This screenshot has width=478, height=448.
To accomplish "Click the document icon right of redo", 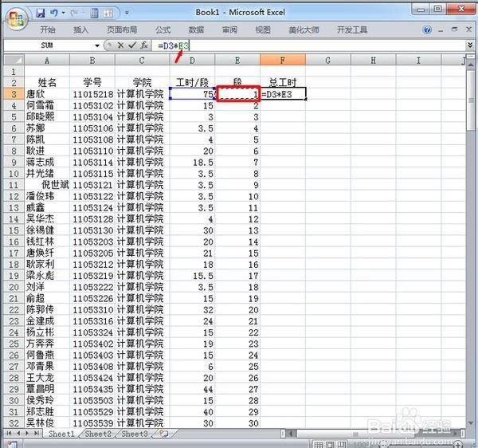I will [94, 13].
